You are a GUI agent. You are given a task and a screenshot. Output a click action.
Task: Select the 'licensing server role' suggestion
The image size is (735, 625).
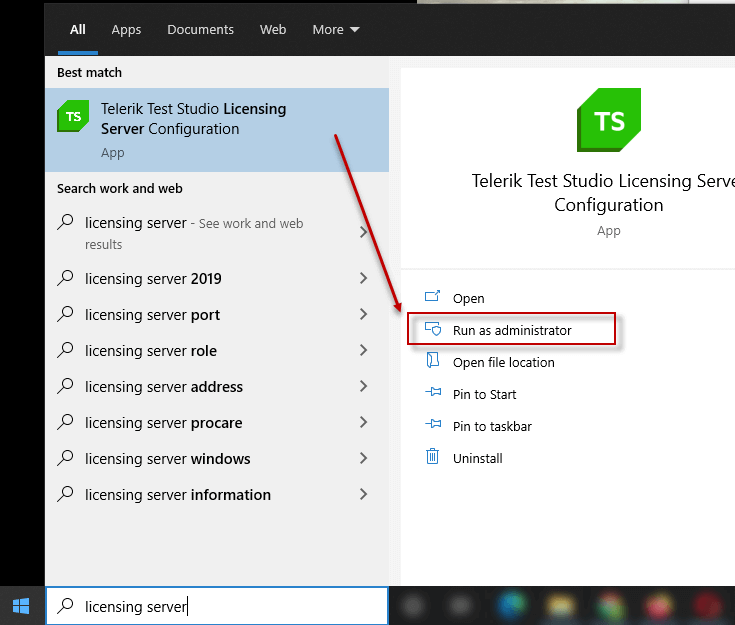point(217,351)
